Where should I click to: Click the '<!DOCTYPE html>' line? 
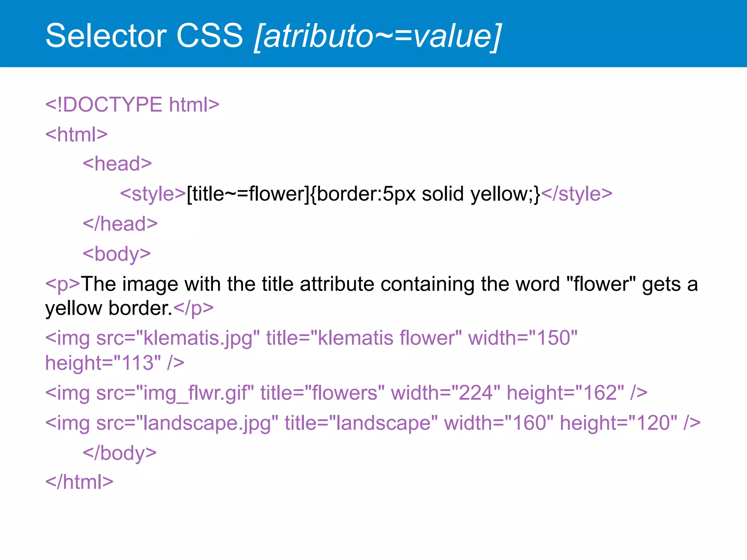(x=132, y=105)
